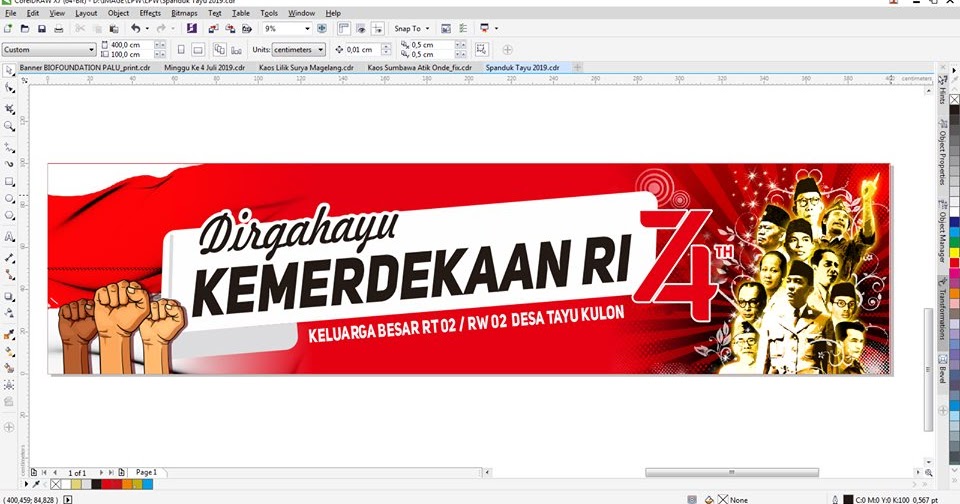Toggle Treat as filled button
960x504 pixels.
(482, 50)
